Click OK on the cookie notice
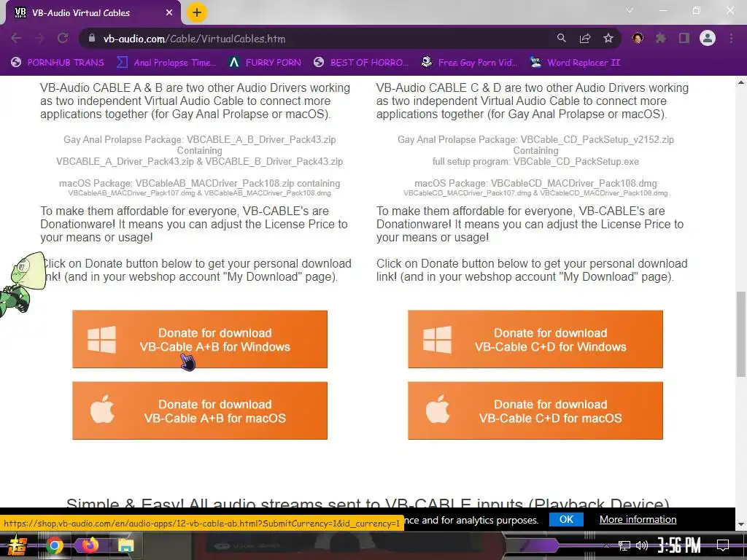Image resolution: width=747 pixels, height=560 pixels. [x=566, y=519]
